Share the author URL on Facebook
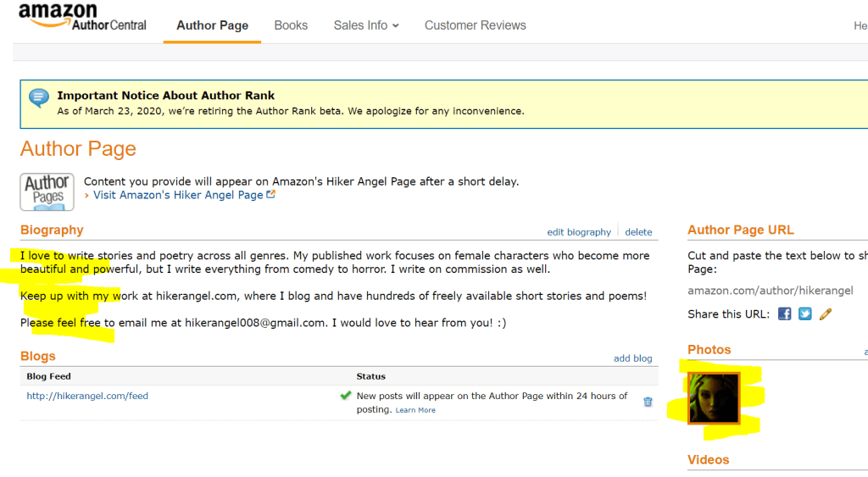 click(785, 314)
